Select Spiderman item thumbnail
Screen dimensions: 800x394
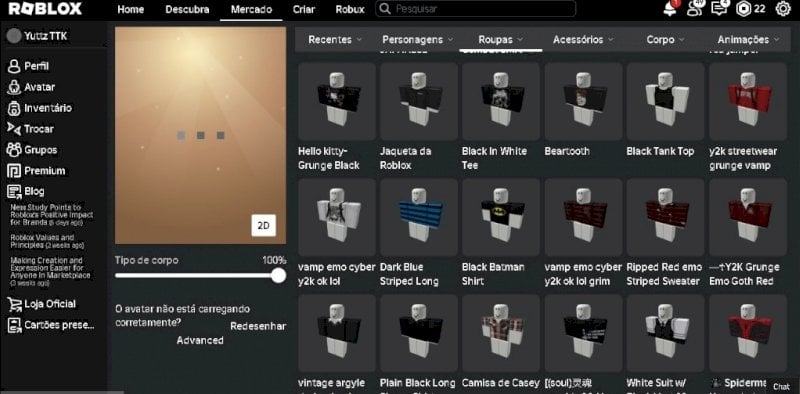coord(747,333)
